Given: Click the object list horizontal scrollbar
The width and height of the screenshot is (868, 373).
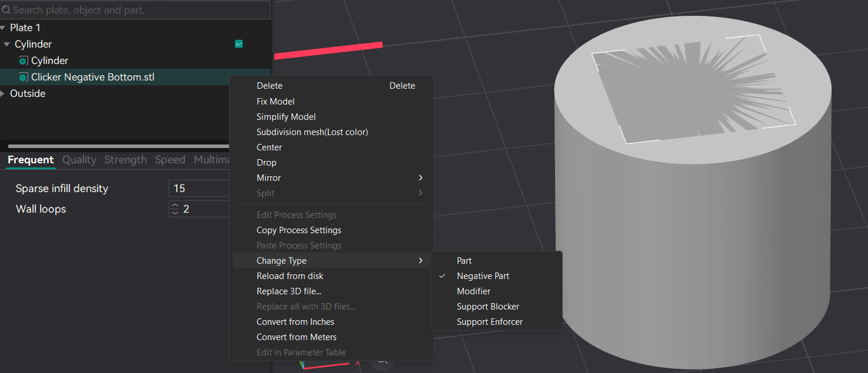Looking at the screenshot, I should pos(117,146).
